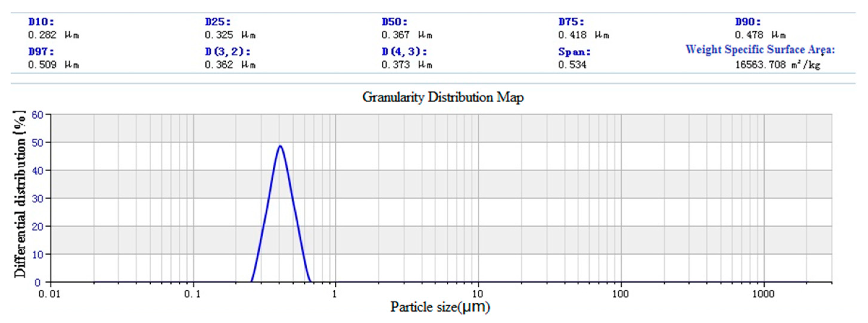Click the D50 value 0.367 µm
This screenshot has width=868, height=323.
point(407,35)
